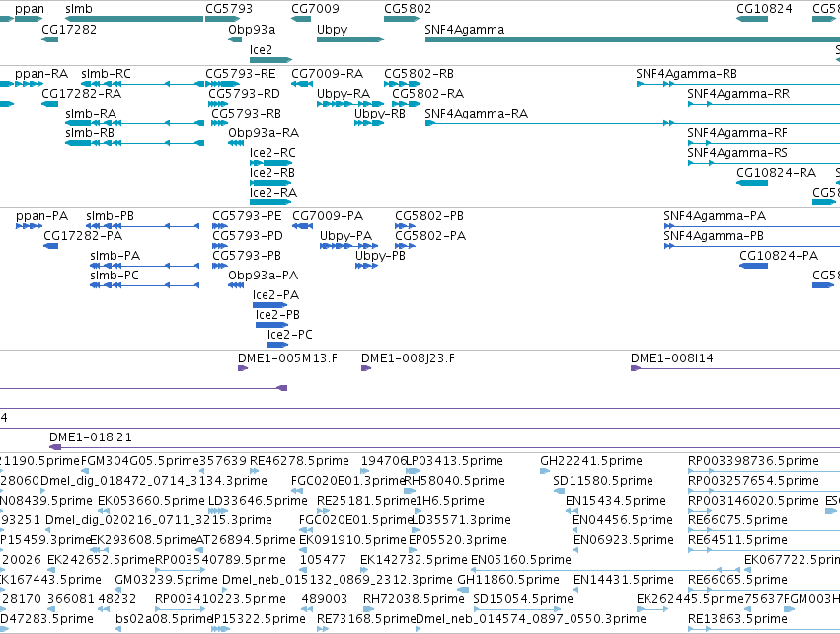Click transcript SNF4Agamma-RS

pyautogui.click(x=763, y=163)
